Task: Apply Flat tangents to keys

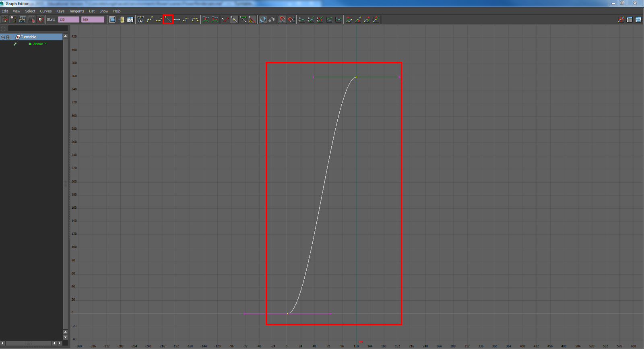Action: (177, 19)
